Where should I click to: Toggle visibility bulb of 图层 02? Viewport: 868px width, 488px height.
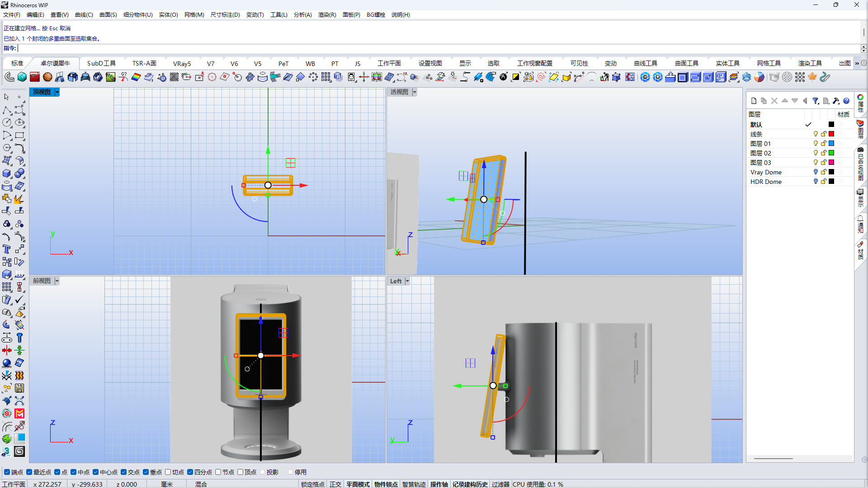[x=816, y=153]
